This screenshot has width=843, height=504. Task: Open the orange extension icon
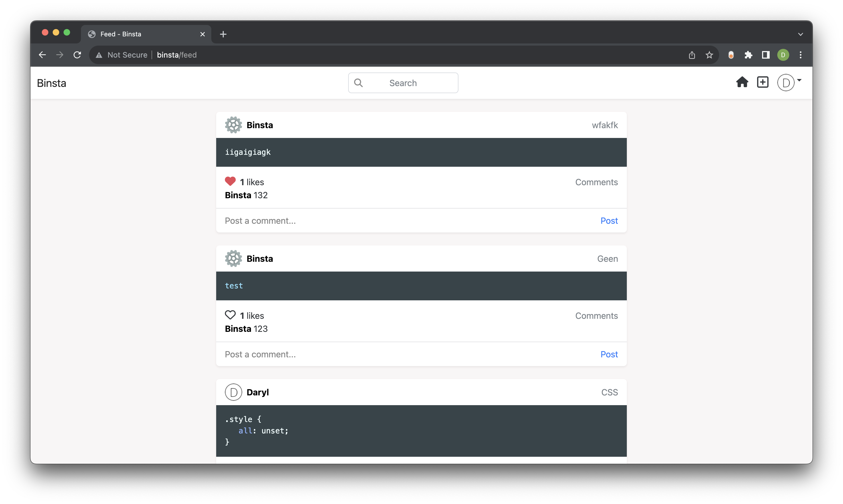731,55
